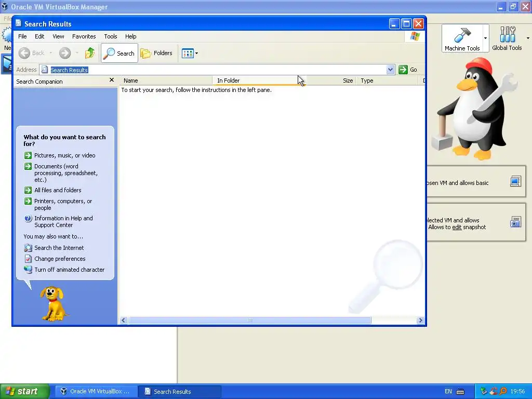Screen dimensions: 532x399
Task: Click the Back navigation arrow icon
Action: click(24, 53)
